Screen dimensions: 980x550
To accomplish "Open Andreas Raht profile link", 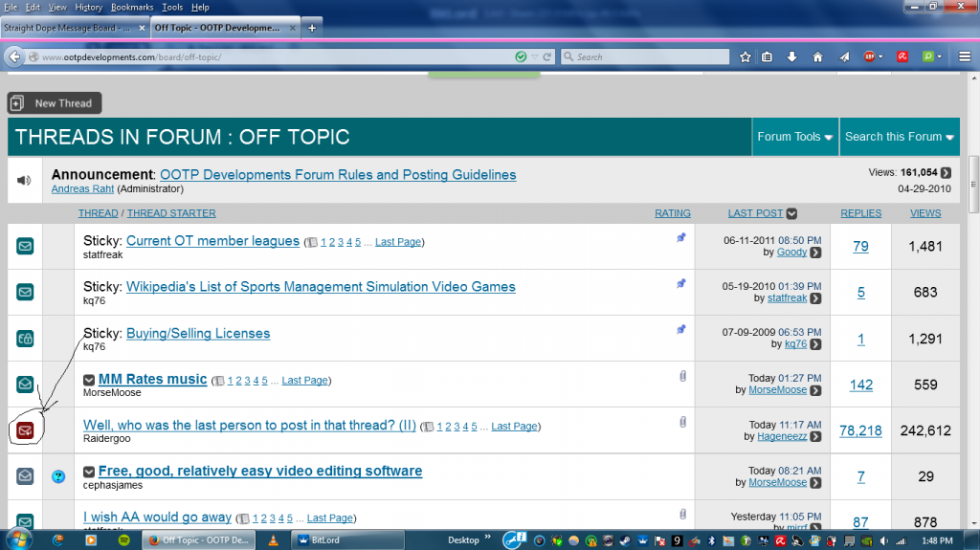I will click(x=82, y=188).
